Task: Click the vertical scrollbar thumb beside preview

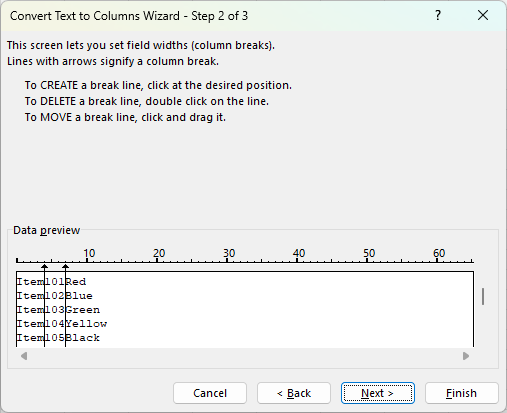Action: [x=483, y=296]
